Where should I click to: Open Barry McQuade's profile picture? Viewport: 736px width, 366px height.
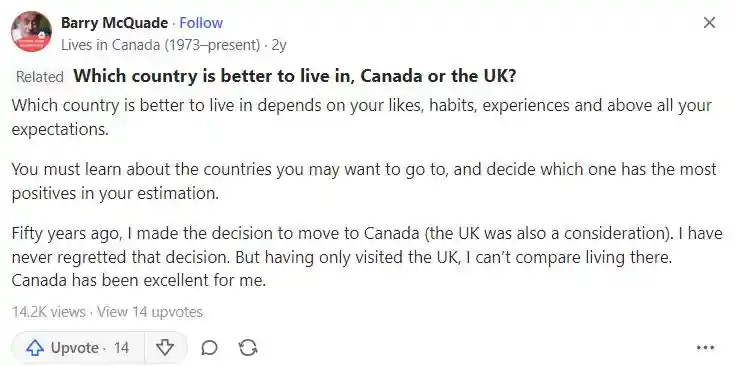coord(31,31)
